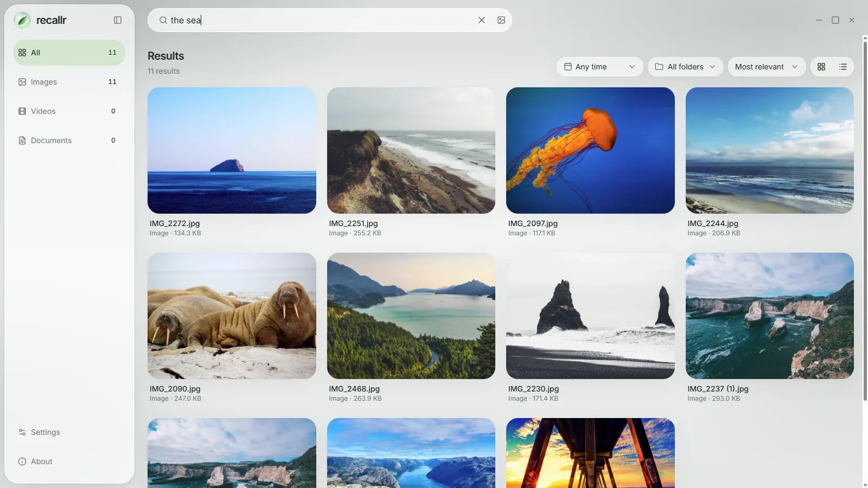Select the Videos category
The width and height of the screenshot is (868, 488).
pyautogui.click(x=69, y=111)
